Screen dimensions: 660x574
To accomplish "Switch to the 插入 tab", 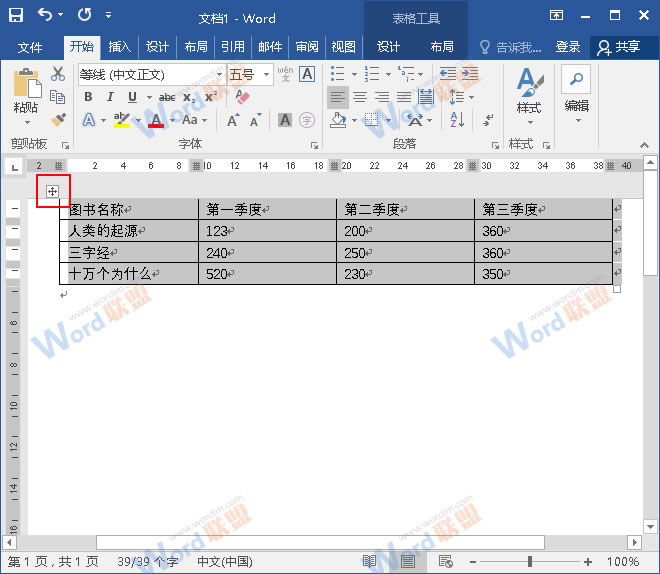I will point(120,47).
